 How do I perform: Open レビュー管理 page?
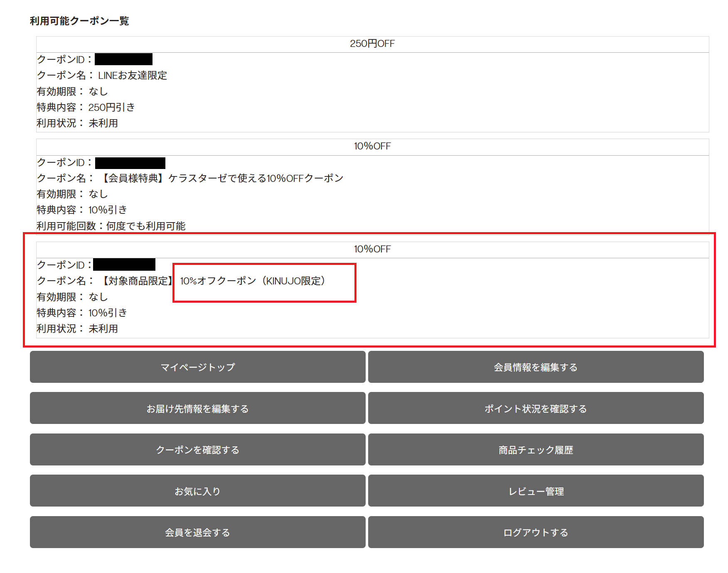point(536,491)
